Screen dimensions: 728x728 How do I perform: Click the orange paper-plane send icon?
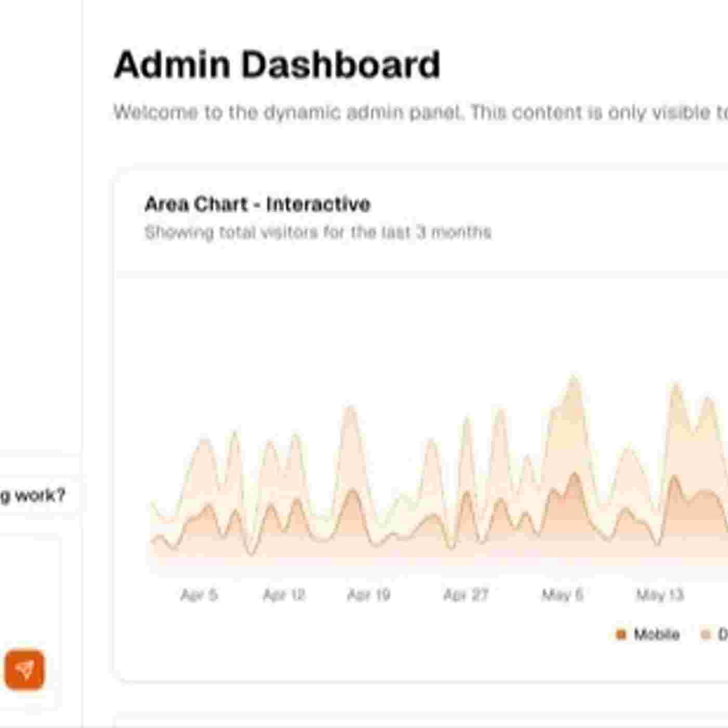pos(24,669)
